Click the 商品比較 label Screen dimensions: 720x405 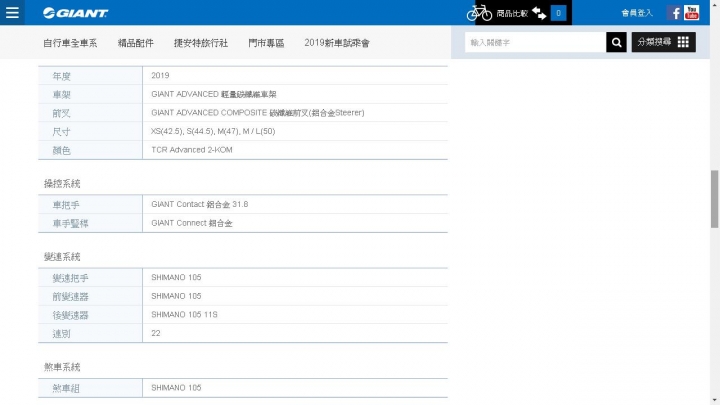[x=512, y=14]
